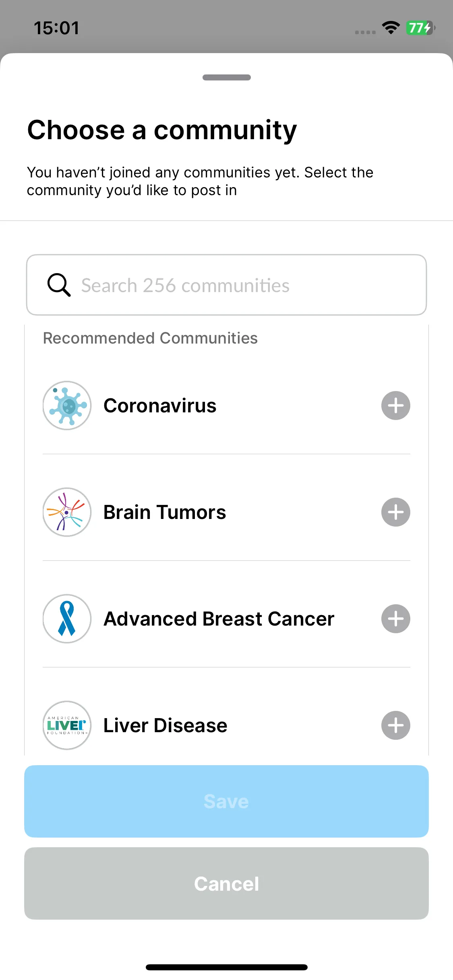Tap the Recommended Communities section header
The height and width of the screenshot is (980, 453).
pos(150,338)
